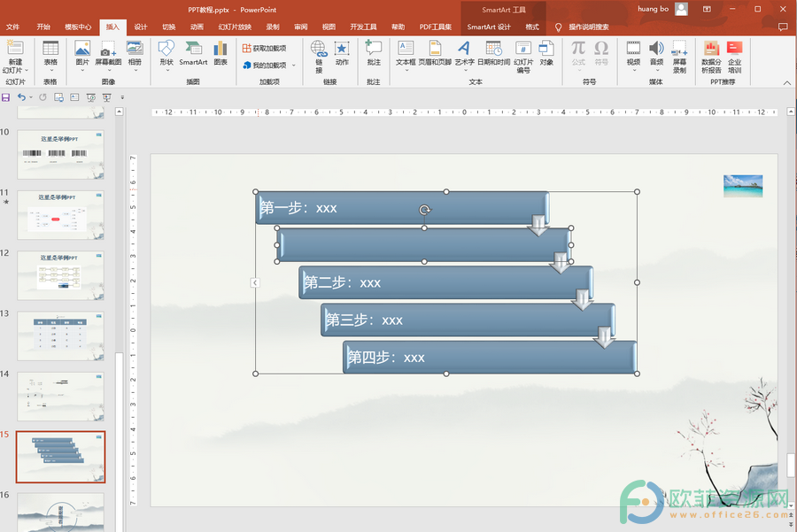
Task: Expand the 文本框 dropdown arrow
Action: pyautogui.click(x=406, y=71)
